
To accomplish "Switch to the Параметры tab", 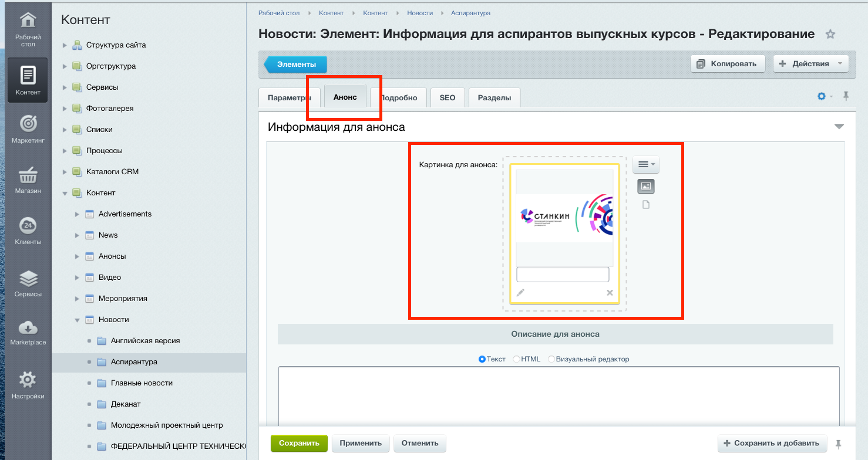I will click(x=290, y=98).
